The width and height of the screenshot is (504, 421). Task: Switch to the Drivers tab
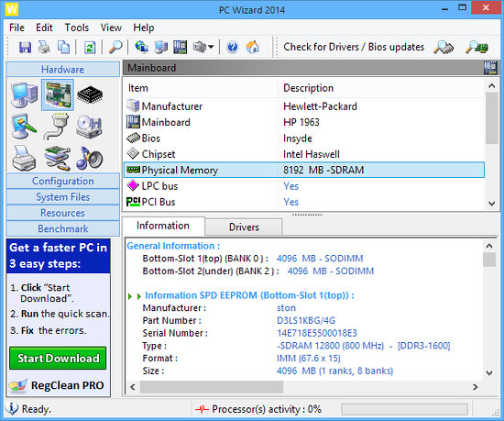[x=244, y=227]
